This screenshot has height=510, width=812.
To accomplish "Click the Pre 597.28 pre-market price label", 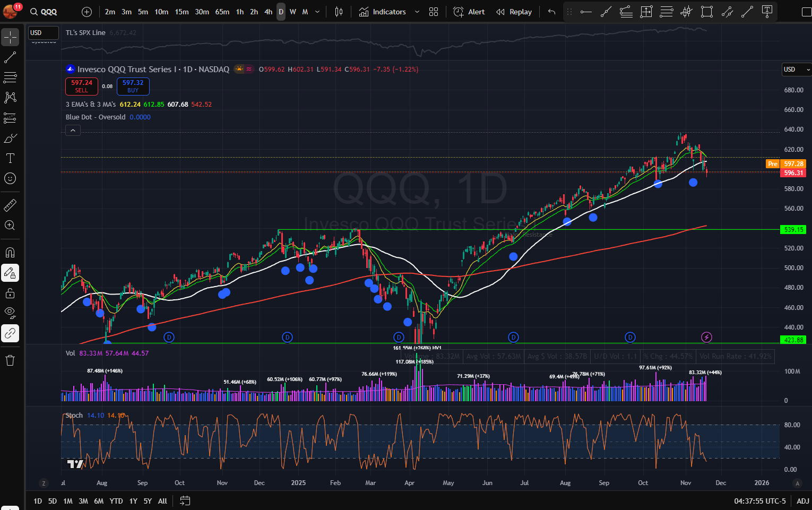I will click(786, 164).
